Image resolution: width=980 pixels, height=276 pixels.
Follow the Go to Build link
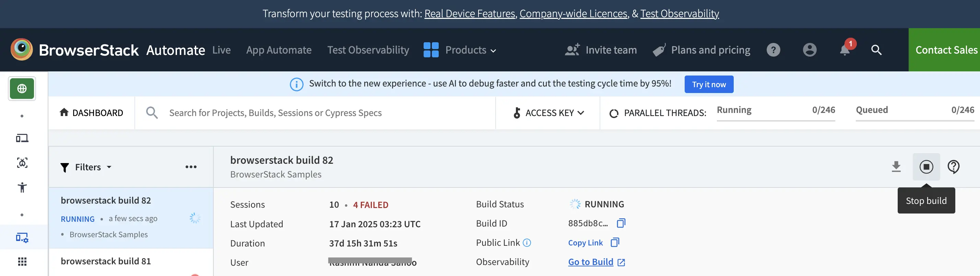tap(591, 262)
